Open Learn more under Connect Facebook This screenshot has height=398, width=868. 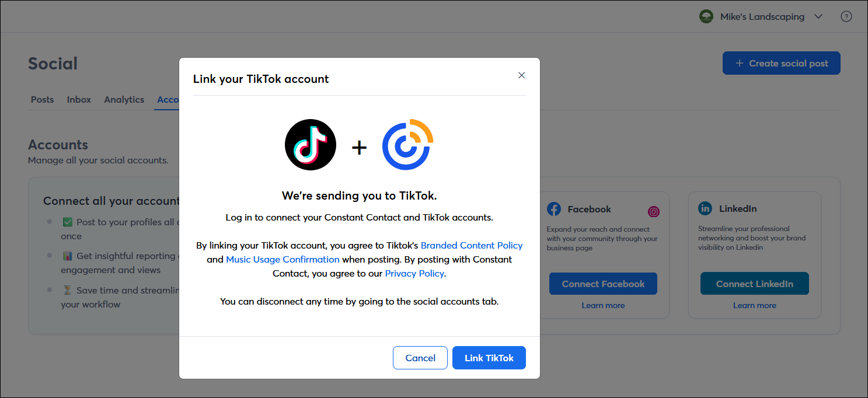(603, 305)
